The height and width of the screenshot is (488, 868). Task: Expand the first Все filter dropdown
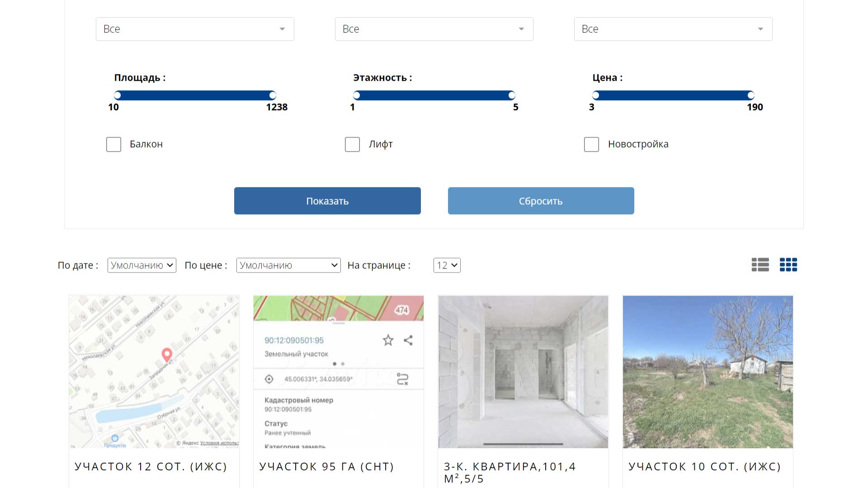(x=195, y=29)
